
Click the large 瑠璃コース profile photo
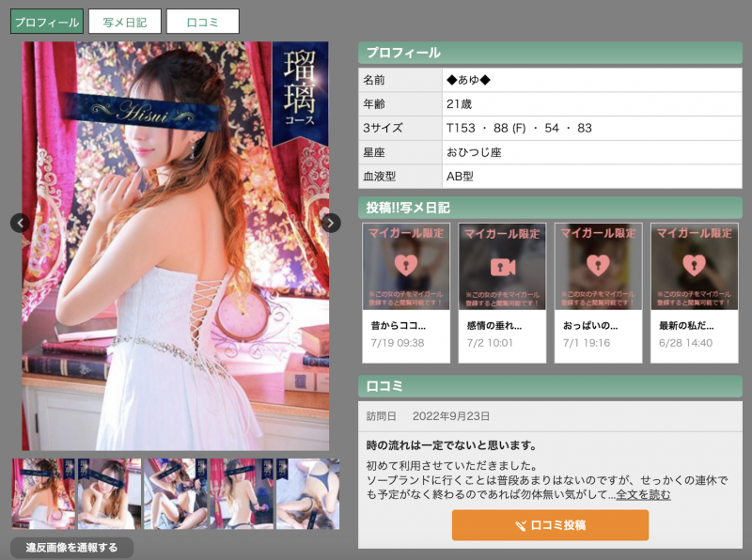[175, 244]
